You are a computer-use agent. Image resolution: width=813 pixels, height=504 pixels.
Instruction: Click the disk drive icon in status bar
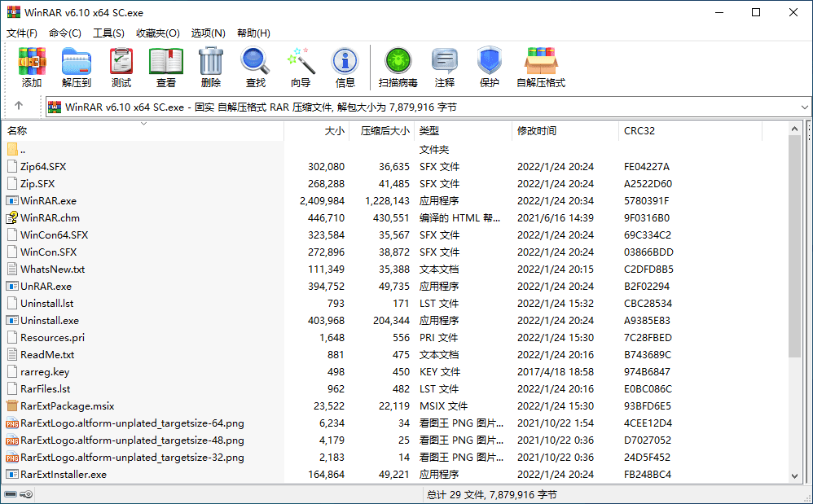pos(11,494)
